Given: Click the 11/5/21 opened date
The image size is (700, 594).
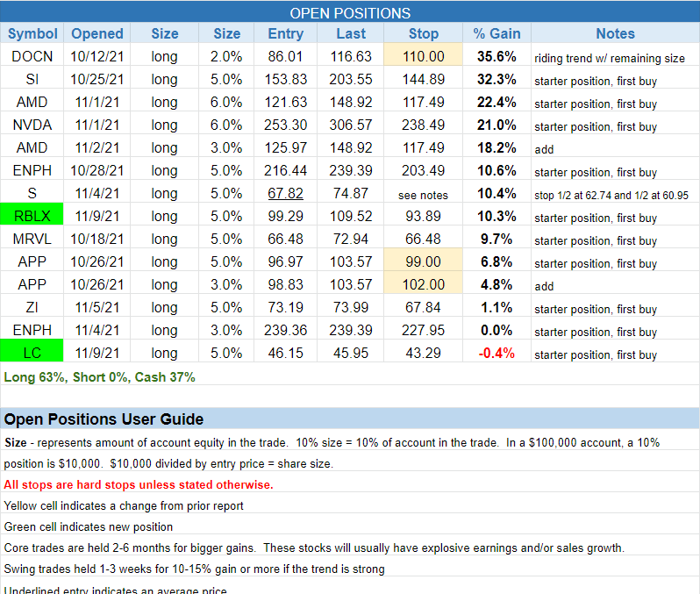Looking at the screenshot, I should (96, 307).
